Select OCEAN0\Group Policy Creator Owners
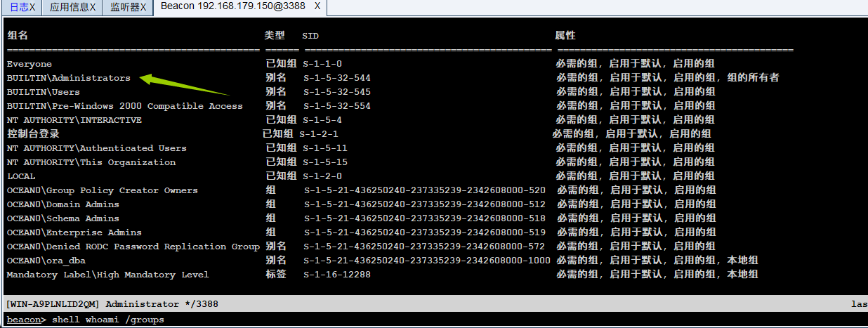This screenshot has height=328, width=868. (x=103, y=190)
